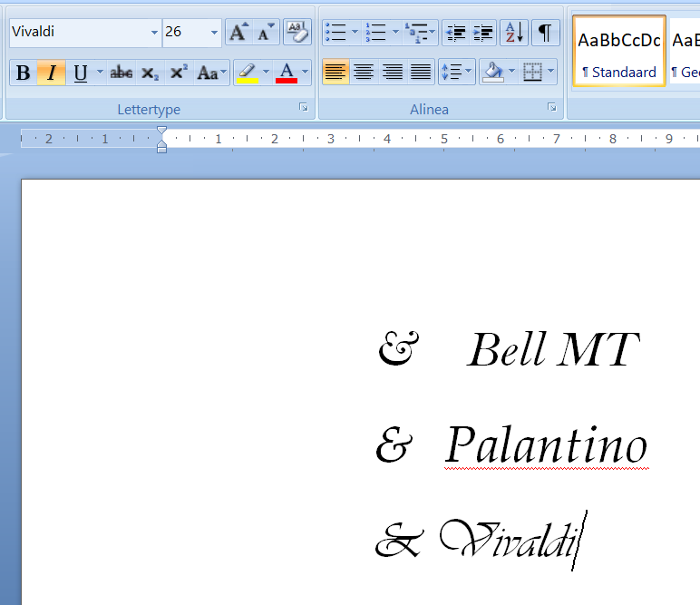Toggle bold formatting
The height and width of the screenshot is (605, 700).
tap(24, 73)
